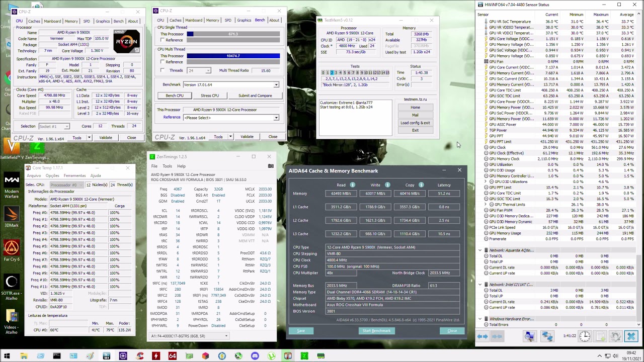Open Graphics tab in CPU-Z Bench window
The height and width of the screenshot is (362, 644).
(x=244, y=20)
